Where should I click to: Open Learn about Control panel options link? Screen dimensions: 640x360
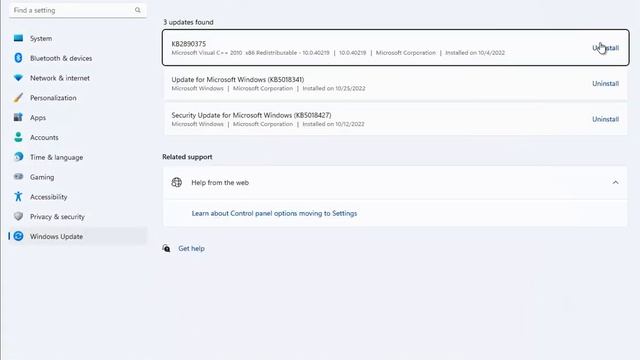tap(274, 213)
